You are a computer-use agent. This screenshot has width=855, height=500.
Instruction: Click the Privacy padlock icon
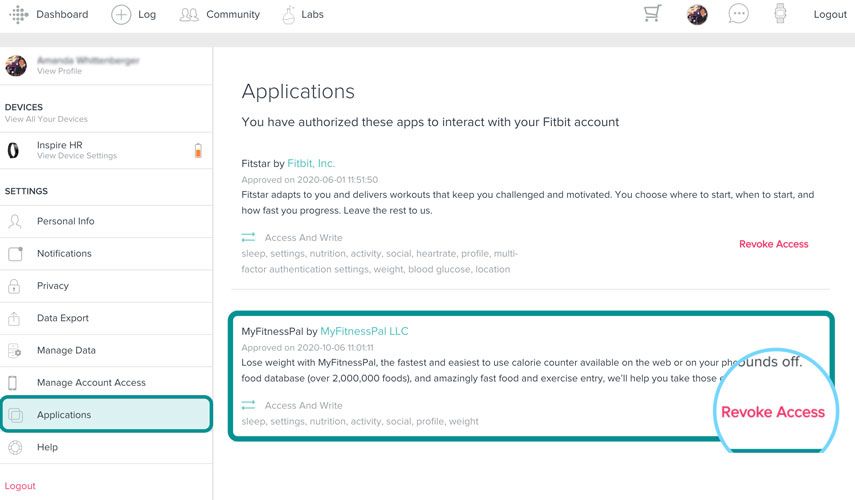point(15,286)
